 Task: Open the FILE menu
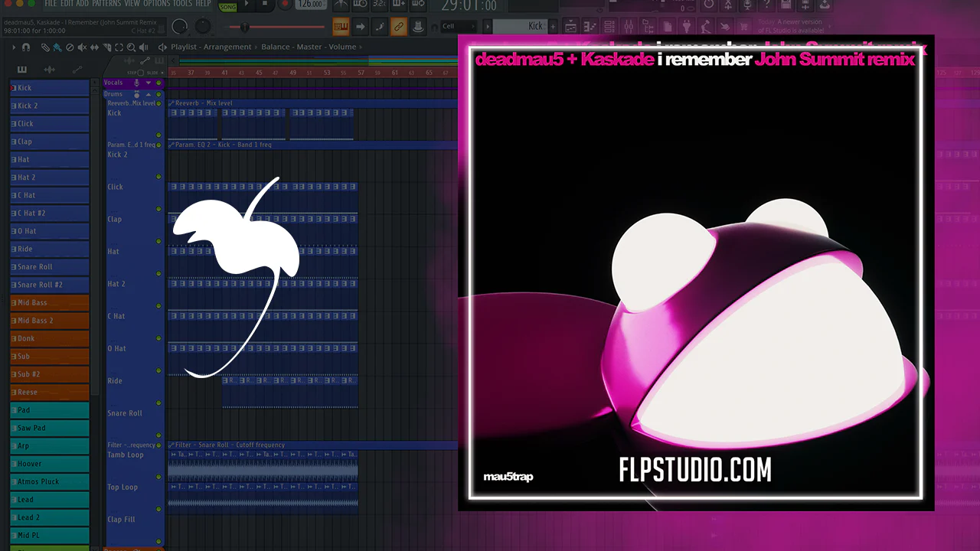(51, 4)
